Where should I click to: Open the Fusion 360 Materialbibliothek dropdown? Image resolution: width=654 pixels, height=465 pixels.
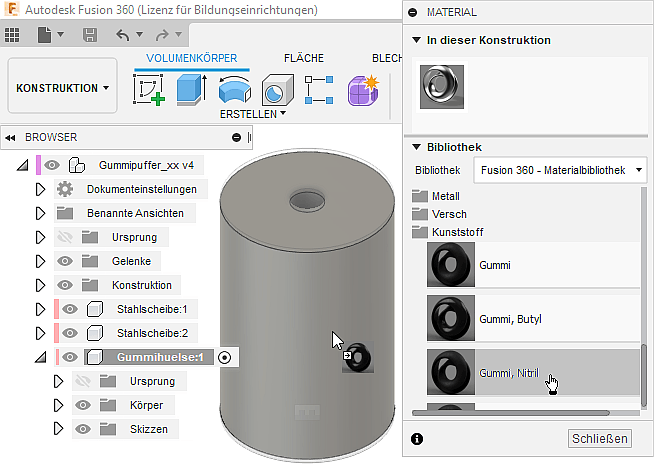coord(560,170)
